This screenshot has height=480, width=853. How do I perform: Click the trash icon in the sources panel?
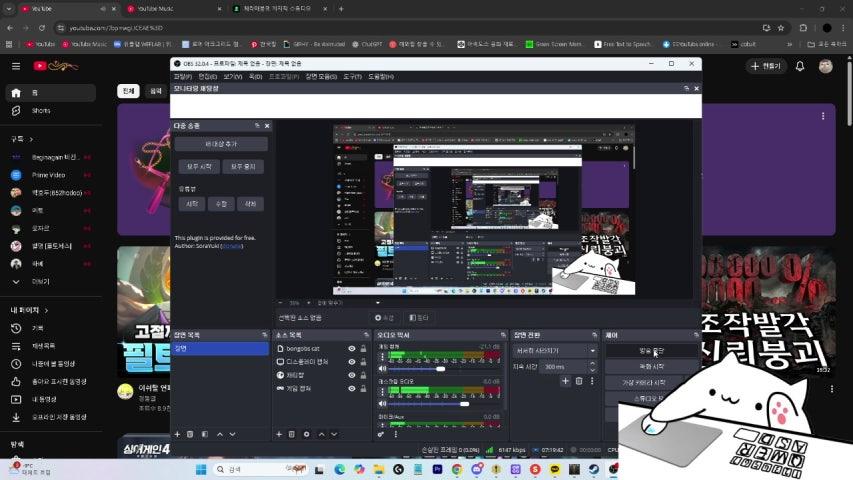pos(292,434)
